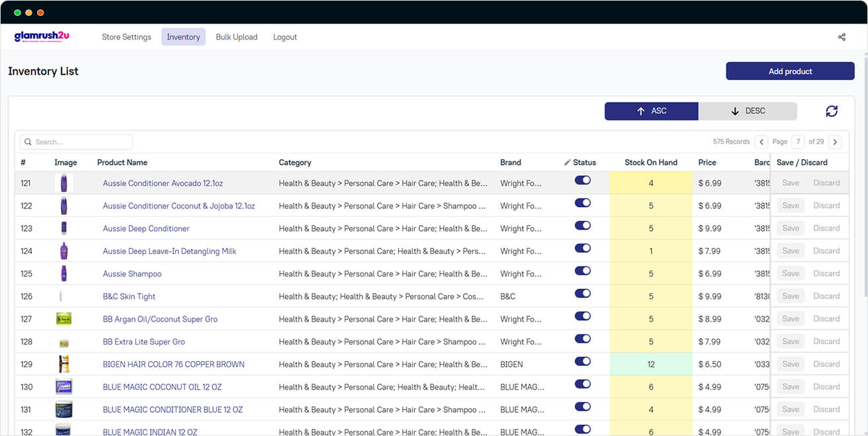Image resolution: width=868 pixels, height=436 pixels.
Task: Click the glamrush2u logo
Action: point(42,37)
